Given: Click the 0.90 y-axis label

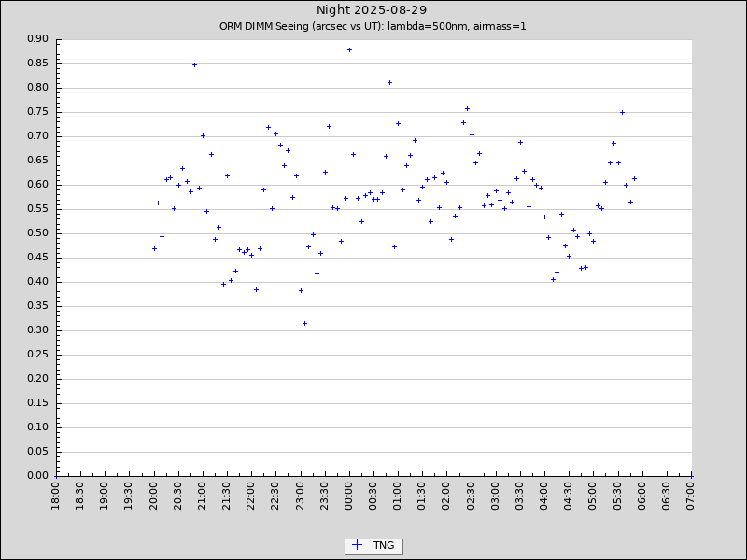Looking at the screenshot, I should (x=38, y=39).
